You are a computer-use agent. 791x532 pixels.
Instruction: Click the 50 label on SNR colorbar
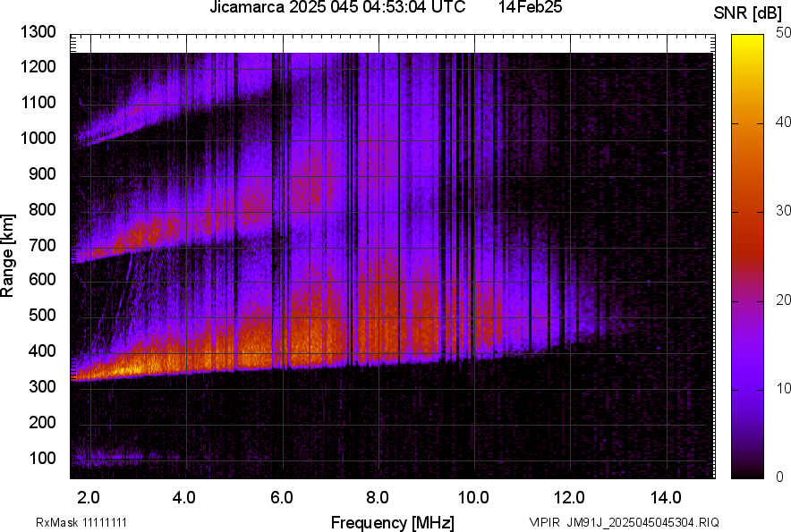click(x=784, y=32)
